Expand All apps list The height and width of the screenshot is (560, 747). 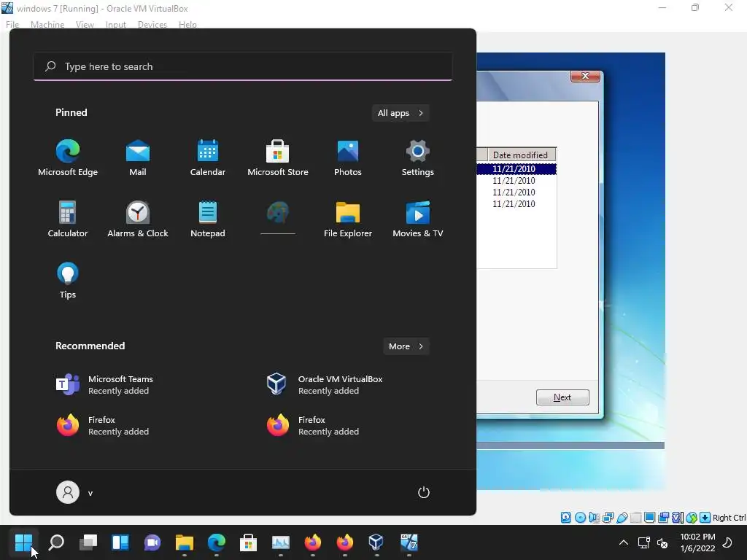tap(400, 113)
